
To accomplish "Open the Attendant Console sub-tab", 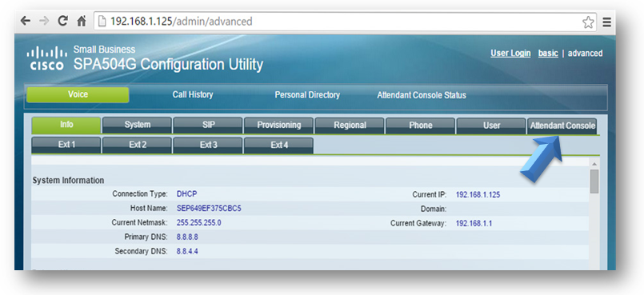I will (x=562, y=126).
